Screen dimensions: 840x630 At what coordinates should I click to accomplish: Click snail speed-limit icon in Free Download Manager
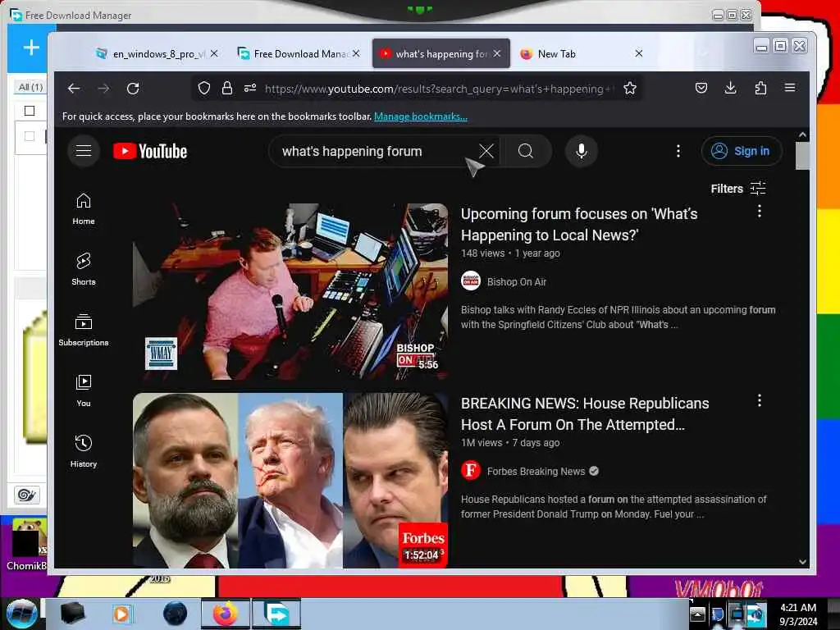[x=27, y=495]
